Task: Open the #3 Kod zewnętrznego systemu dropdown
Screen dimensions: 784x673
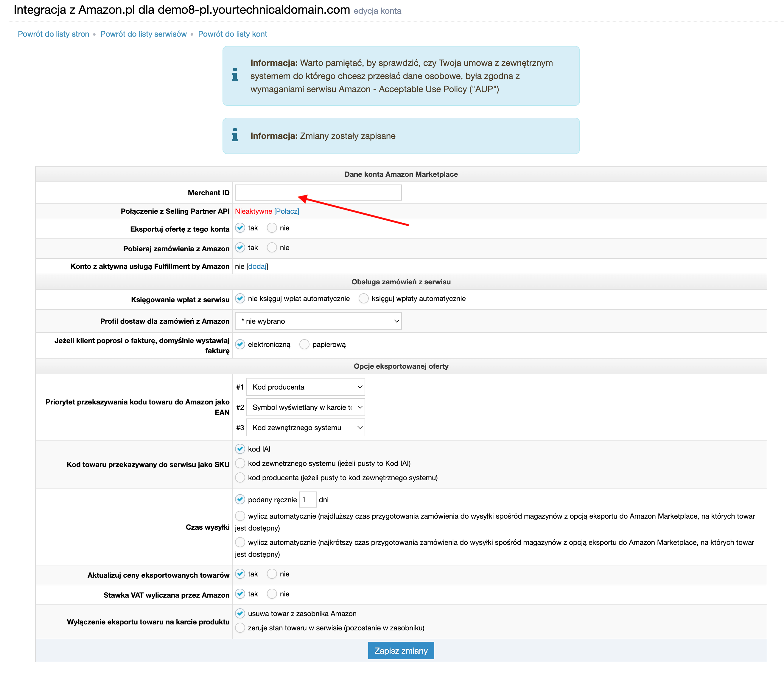Action: pyautogui.click(x=305, y=427)
